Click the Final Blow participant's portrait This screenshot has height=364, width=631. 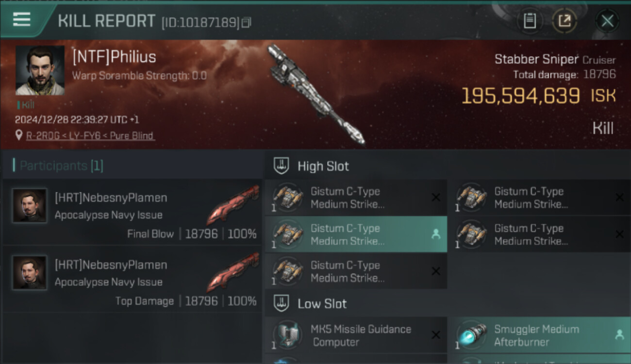(x=30, y=206)
